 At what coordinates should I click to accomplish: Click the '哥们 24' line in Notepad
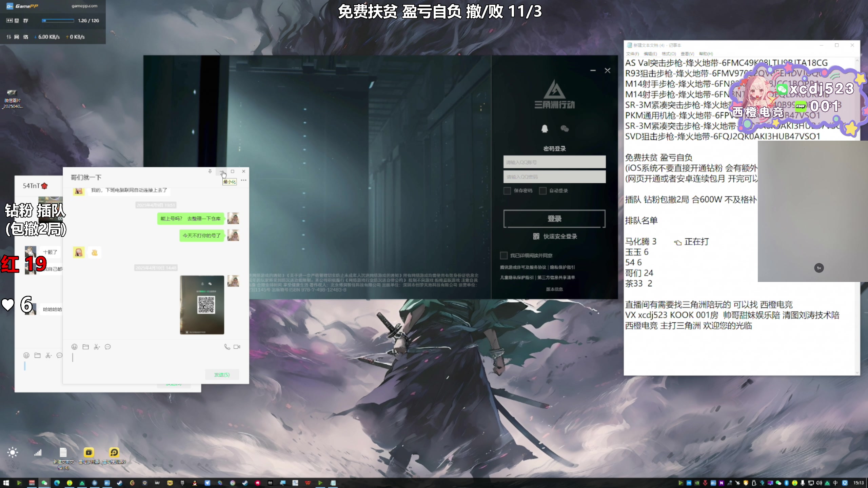pyautogui.click(x=639, y=273)
